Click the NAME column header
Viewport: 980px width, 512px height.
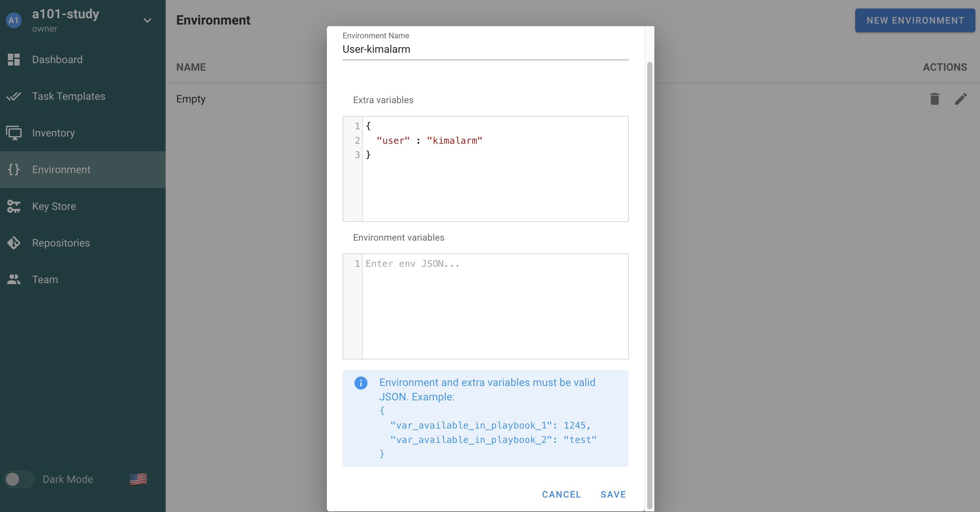(x=191, y=67)
